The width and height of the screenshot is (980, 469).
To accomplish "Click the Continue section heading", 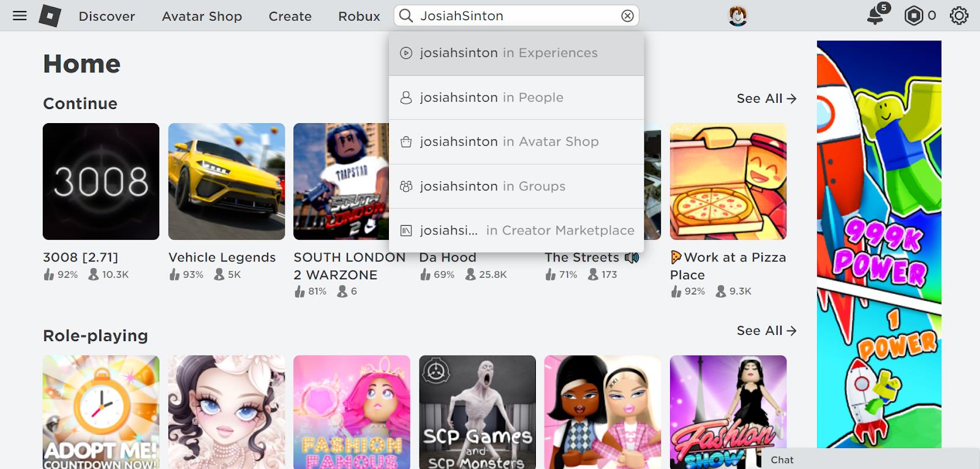I will click(80, 103).
